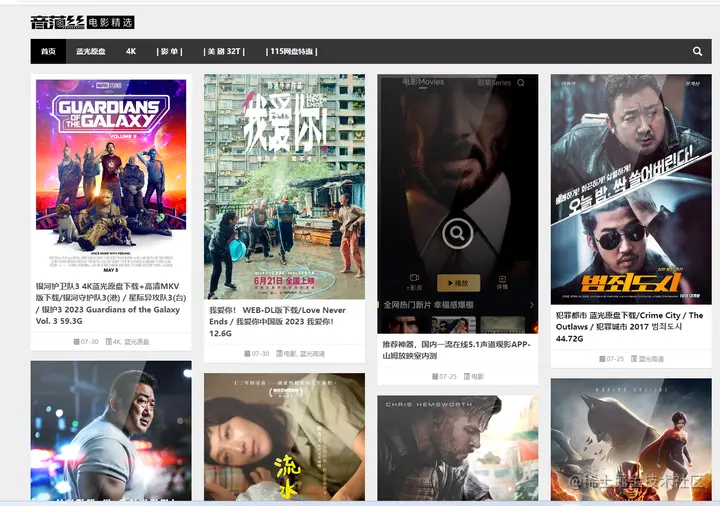Image resolution: width=720 pixels, height=506 pixels.
Task: Click the 07-30 date under Guardians post
Action: click(x=86, y=342)
